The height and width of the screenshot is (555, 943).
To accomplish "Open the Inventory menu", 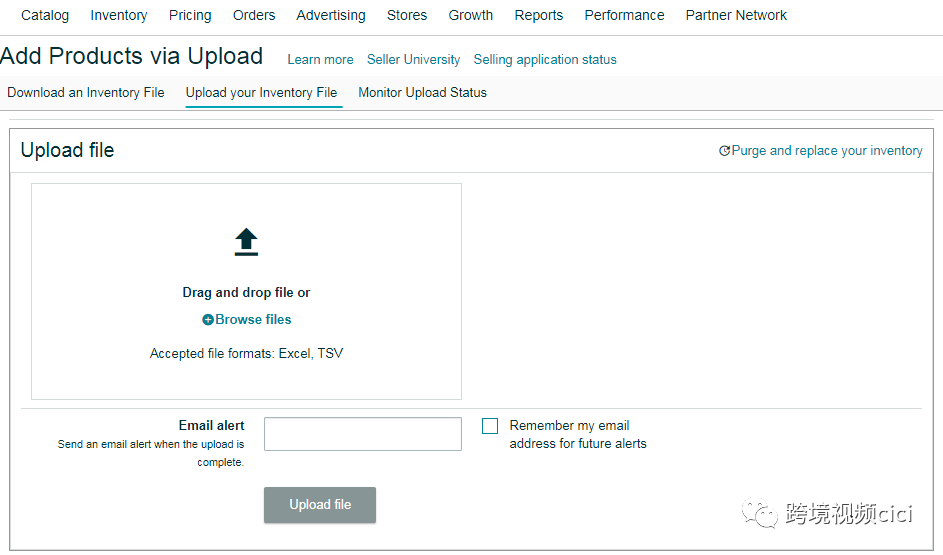I will (x=118, y=15).
